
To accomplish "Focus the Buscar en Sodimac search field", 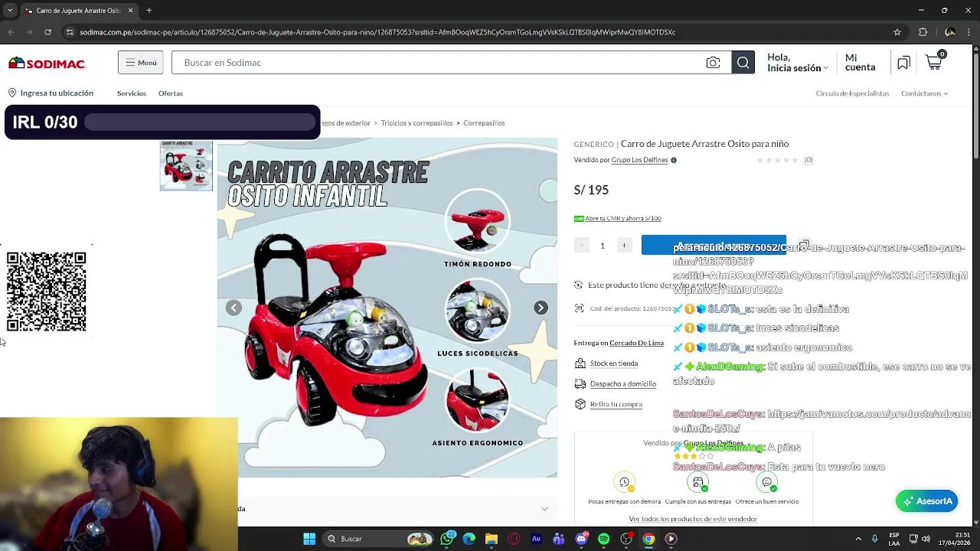I will coord(436,63).
